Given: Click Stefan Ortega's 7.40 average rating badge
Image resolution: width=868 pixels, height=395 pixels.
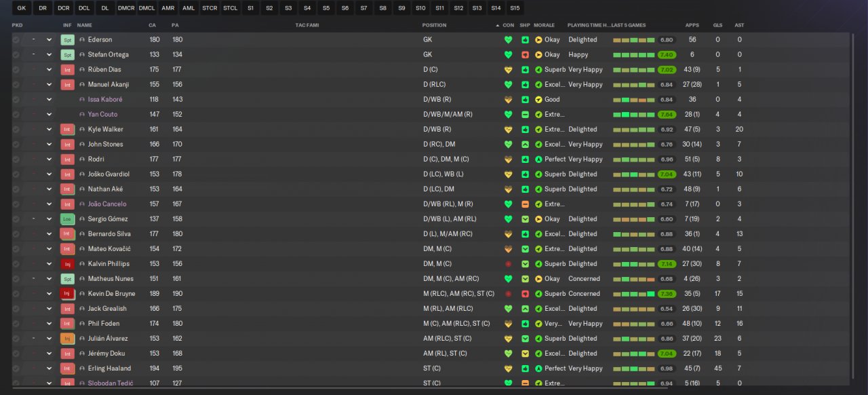Looking at the screenshot, I should [x=667, y=54].
